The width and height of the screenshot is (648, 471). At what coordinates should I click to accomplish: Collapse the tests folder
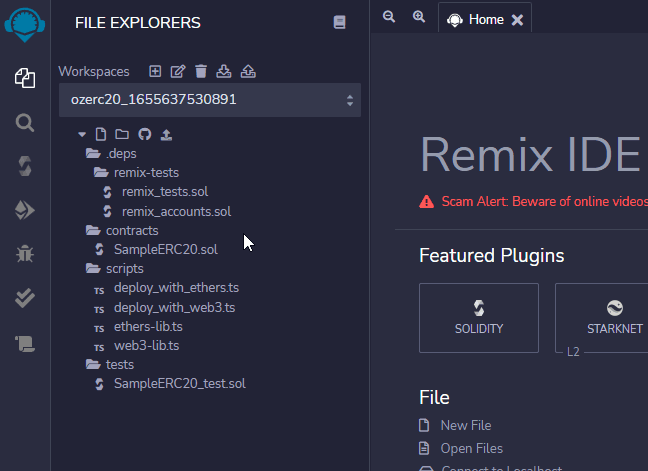click(x=110, y=364)
